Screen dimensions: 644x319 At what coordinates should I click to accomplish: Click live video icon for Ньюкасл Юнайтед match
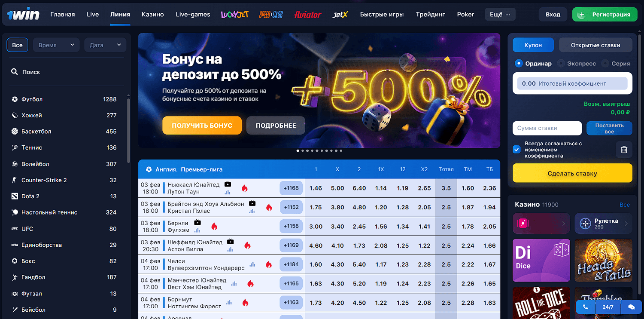pos(228,184)
